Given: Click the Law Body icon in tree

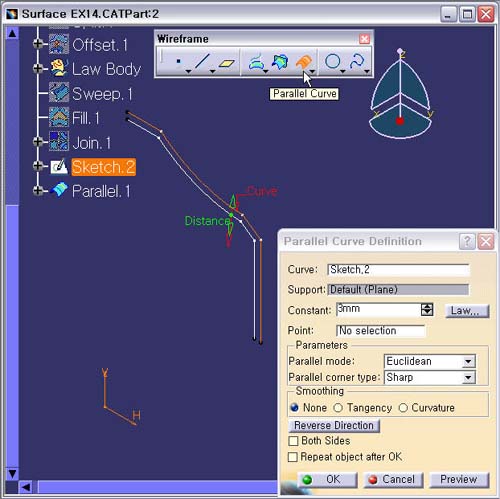Looking at the screenshot, I should 59,68.
